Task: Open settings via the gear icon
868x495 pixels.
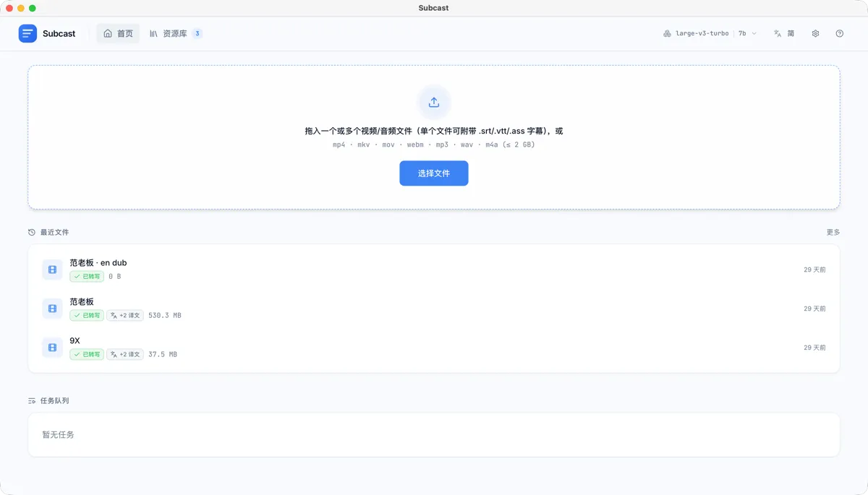Action: click(x=815, y=33)
